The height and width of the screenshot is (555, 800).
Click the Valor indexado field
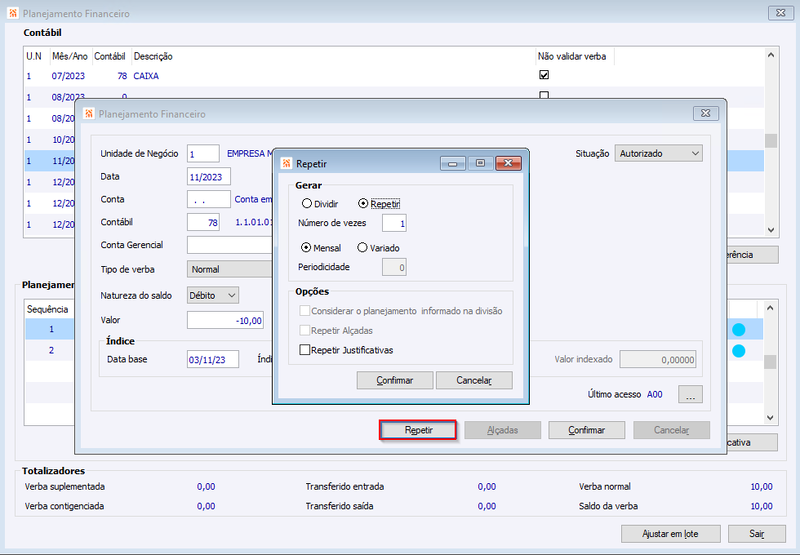point(658,359)
